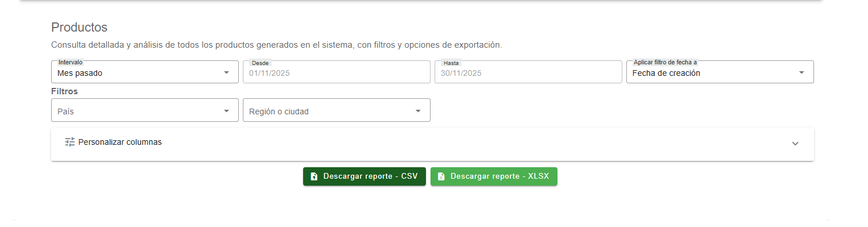Click the Filtros label
The width and height of the screenshot is (868, 227).
pos(64,91)
